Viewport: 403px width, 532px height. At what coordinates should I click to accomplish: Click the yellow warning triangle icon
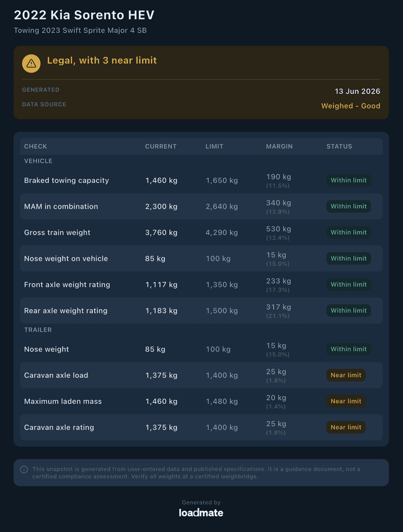pos(31,63)
